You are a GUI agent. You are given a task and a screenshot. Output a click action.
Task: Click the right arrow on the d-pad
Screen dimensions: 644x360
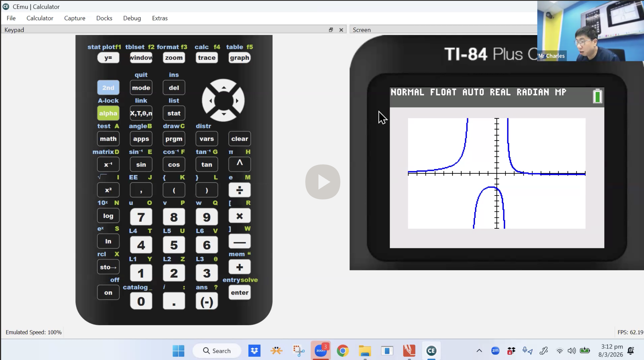pos(237,101)
